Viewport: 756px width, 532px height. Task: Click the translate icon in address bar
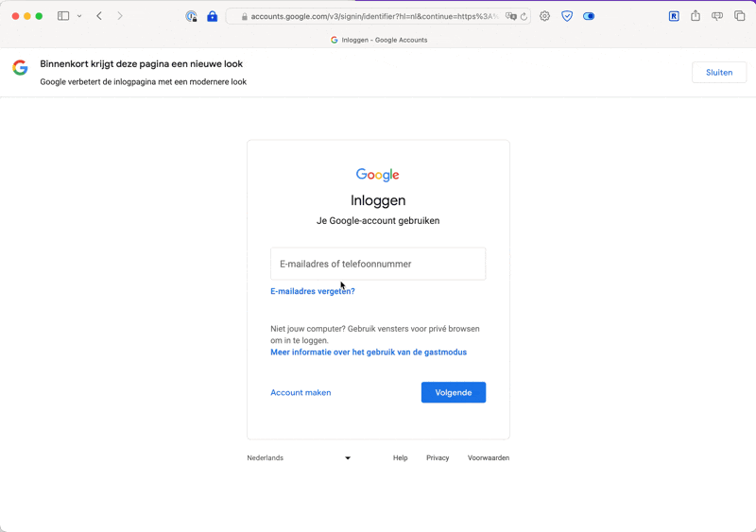tap(511, 16)
